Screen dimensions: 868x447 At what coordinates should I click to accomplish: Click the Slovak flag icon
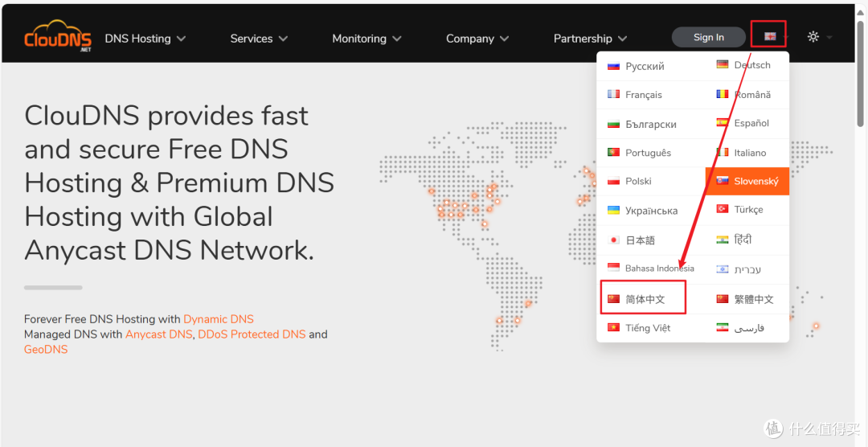[x=722, y=181]
